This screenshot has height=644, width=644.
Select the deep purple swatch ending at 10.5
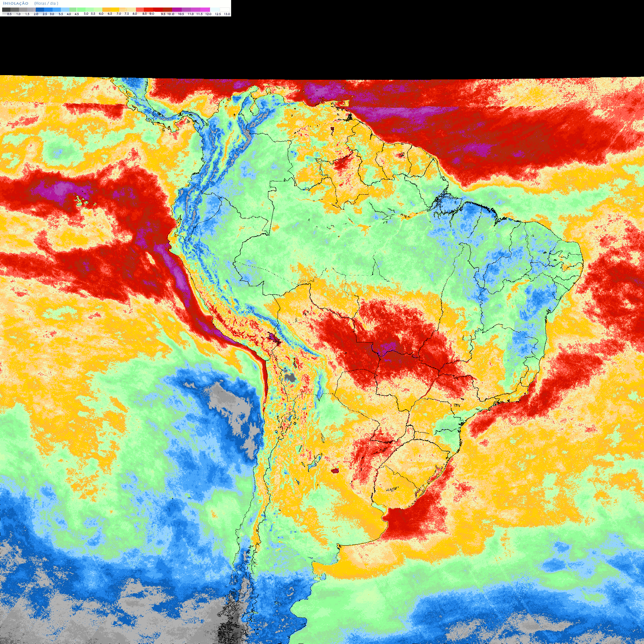[x=177, y=10]
